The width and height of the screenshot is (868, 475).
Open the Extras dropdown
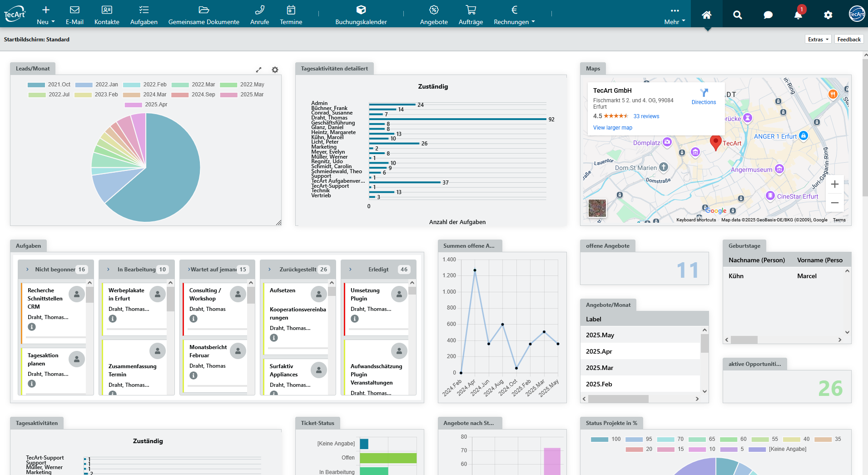pyautogui.click(x=818, y=40)
